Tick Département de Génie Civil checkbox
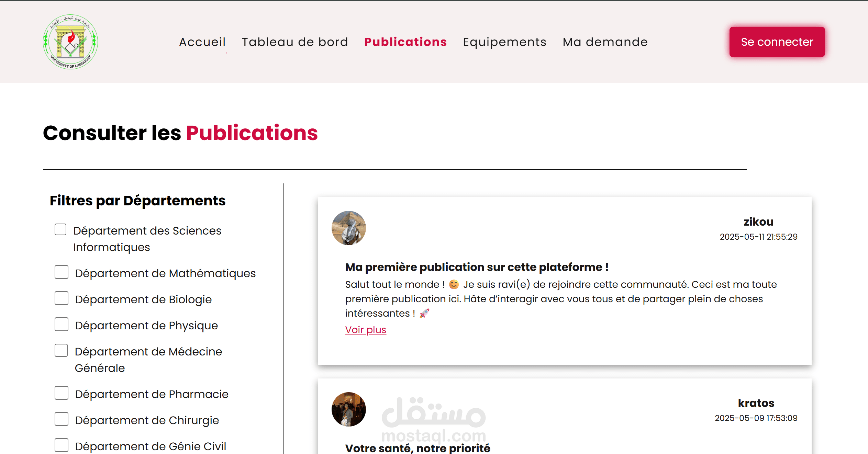868x454 pixels. [62, 445]
